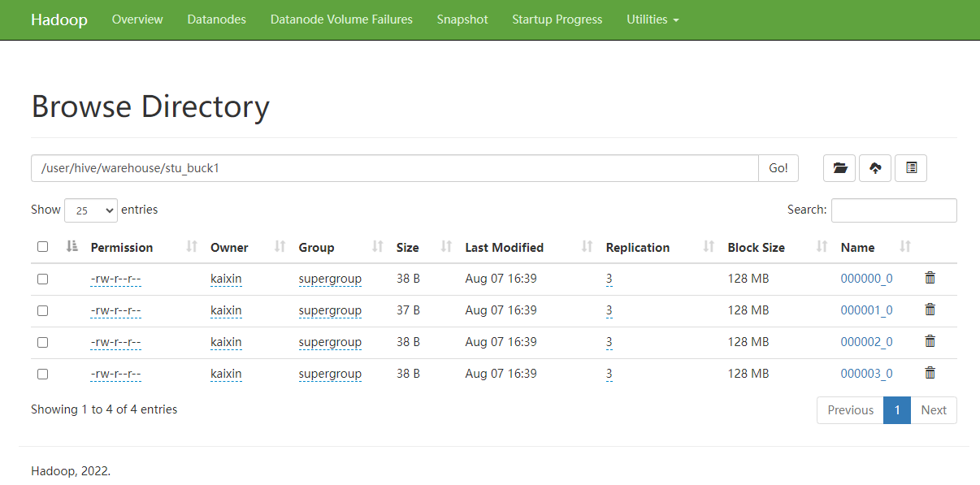The width and height of the screenshot is (980, 485).
Task: Open the Datanodes tab
Action: pyautogui.click(x=216, y=19)
